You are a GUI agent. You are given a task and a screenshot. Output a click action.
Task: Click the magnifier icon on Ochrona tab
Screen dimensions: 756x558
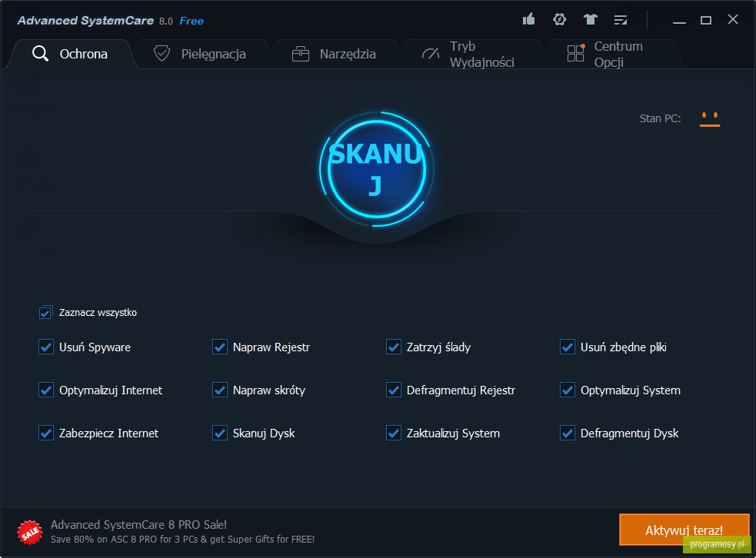click(40, 54)
